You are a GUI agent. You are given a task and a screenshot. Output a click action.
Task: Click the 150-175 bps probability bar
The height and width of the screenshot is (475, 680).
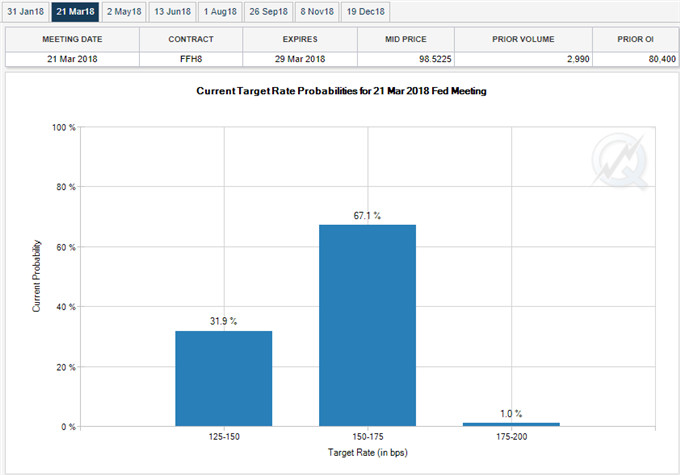pyautogui.click(x=367, y=325)
